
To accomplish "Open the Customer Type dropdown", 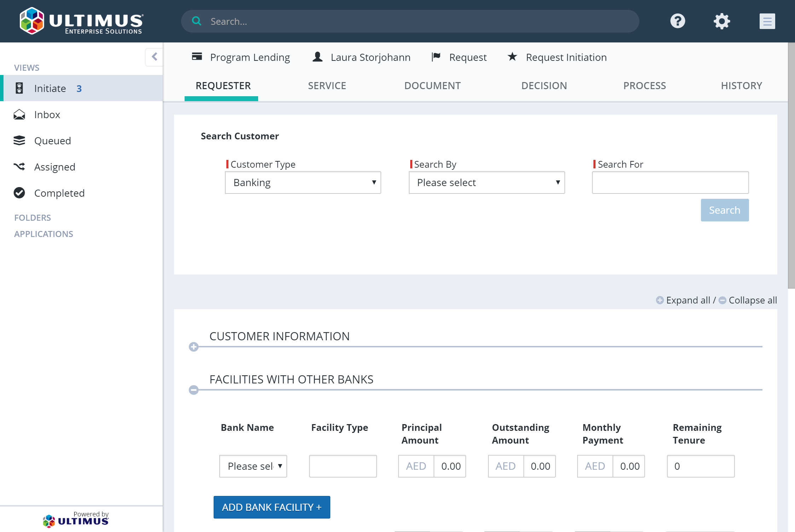I will click(303, 183).
